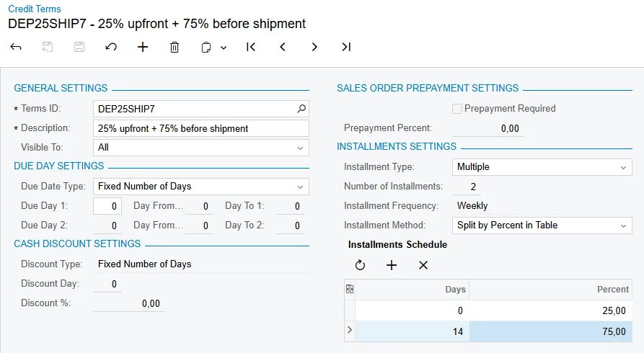Add a row to Installments Schedule

point(392,265)
